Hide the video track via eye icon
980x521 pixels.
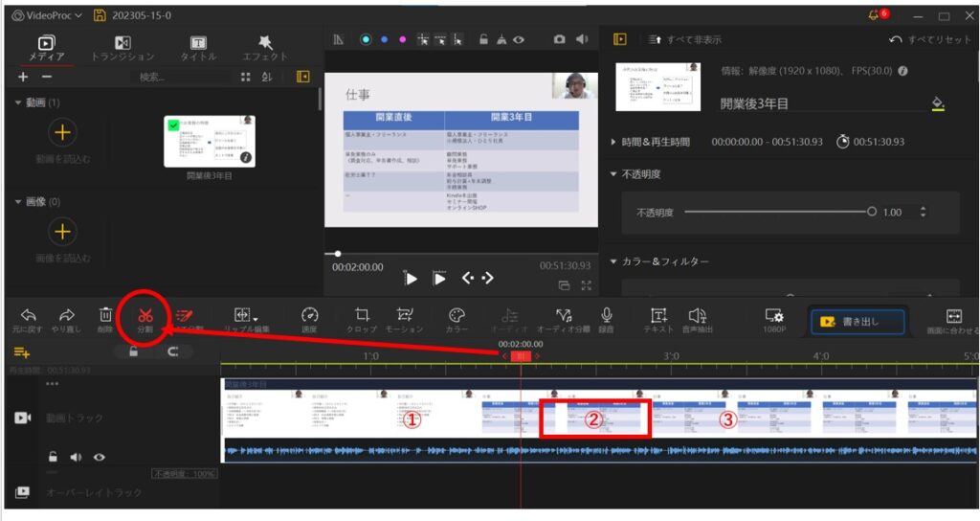[100, 457]
